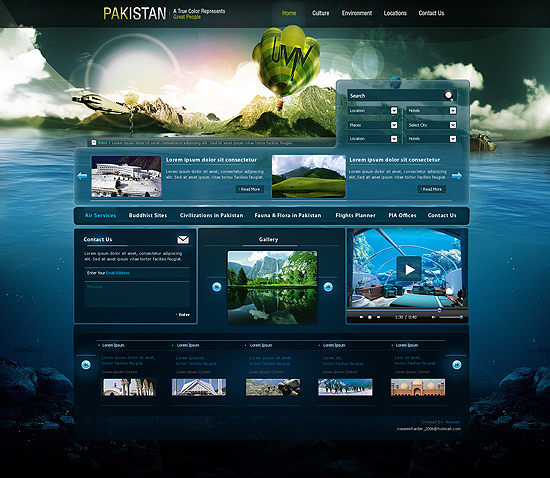The width and height of the screenshot is (550, 478).
Task: Click the Enter Your Email Address field
Action: [137, 273]
